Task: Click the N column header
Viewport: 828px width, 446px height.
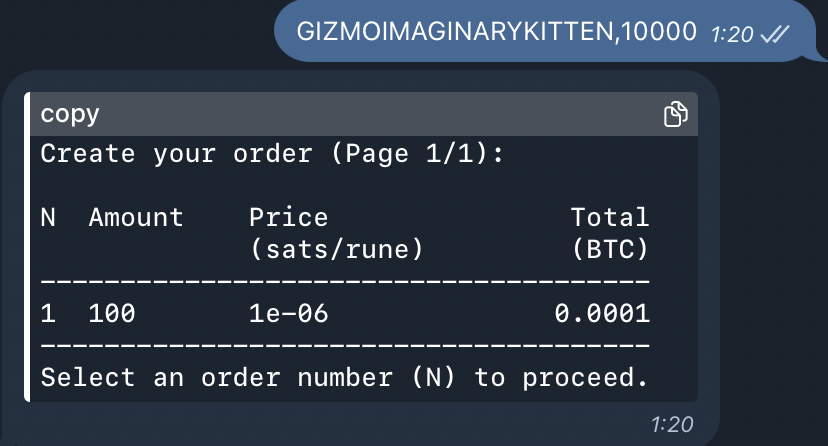Action: 48,217
